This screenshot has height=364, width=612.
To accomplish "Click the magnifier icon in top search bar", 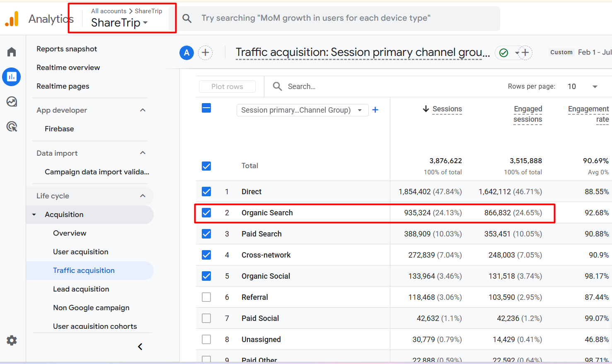I will (x=187, y=18).
